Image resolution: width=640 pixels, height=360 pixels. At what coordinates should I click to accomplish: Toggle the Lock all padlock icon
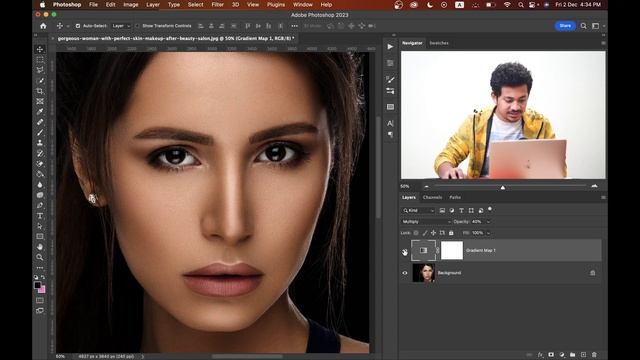coord(451,233)
